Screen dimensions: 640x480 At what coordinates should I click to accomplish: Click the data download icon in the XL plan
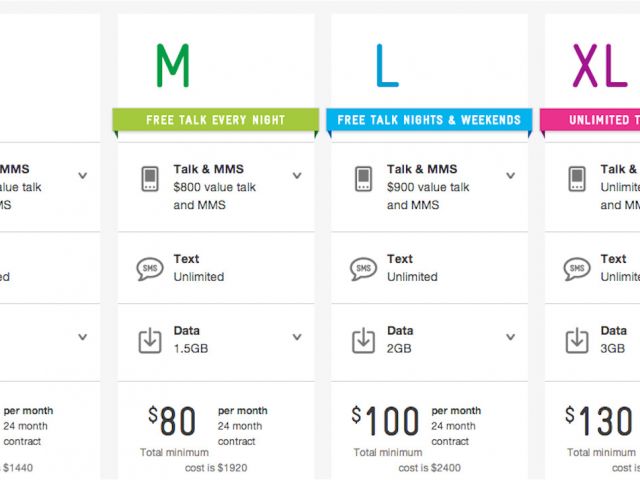(576, 340)
